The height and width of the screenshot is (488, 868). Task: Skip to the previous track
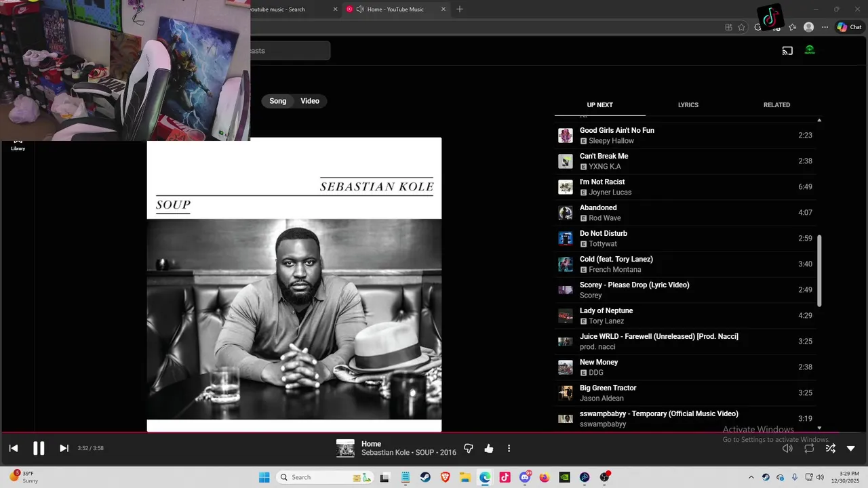point(13,448)
